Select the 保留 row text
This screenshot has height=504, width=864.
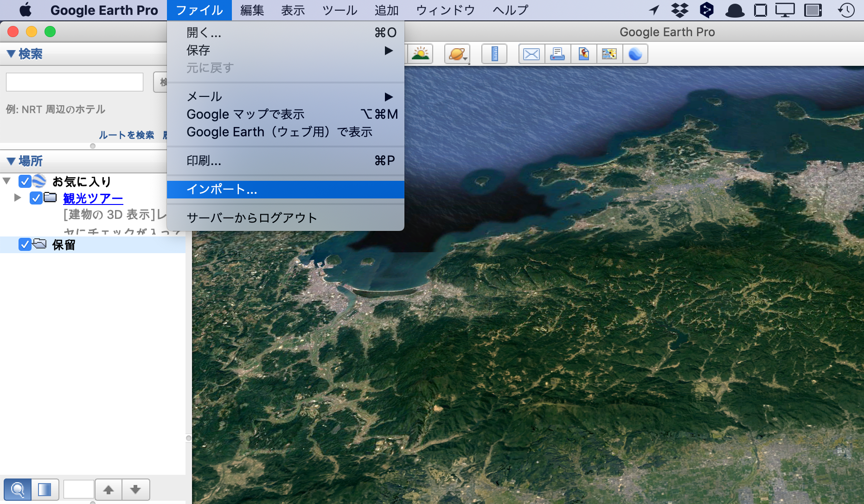[x=64, y=245]
